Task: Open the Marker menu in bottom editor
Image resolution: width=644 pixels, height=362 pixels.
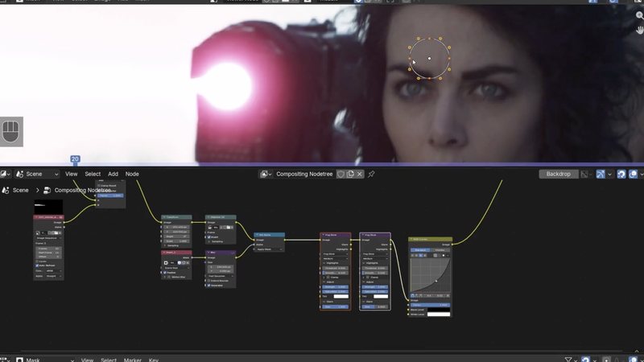Action: 133,360
